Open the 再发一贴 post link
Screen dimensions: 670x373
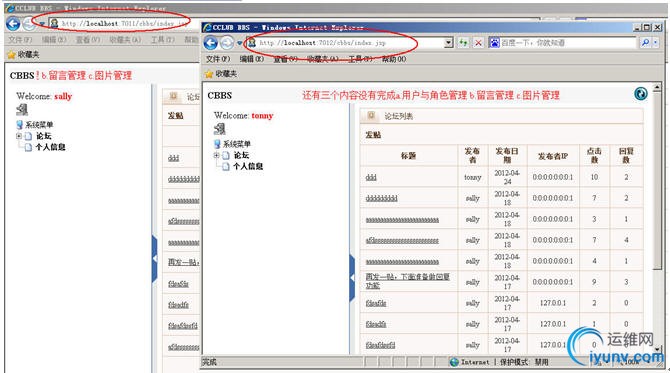coord(408,281)
